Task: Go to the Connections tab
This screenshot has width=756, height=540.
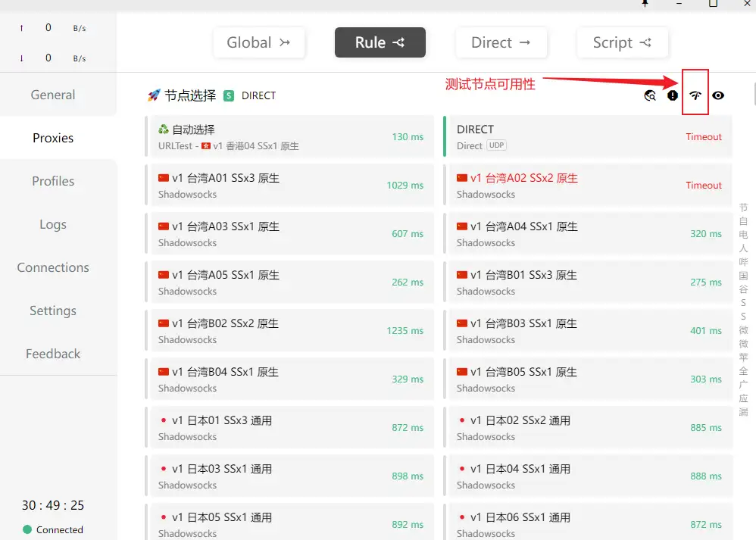Action: 53,267
